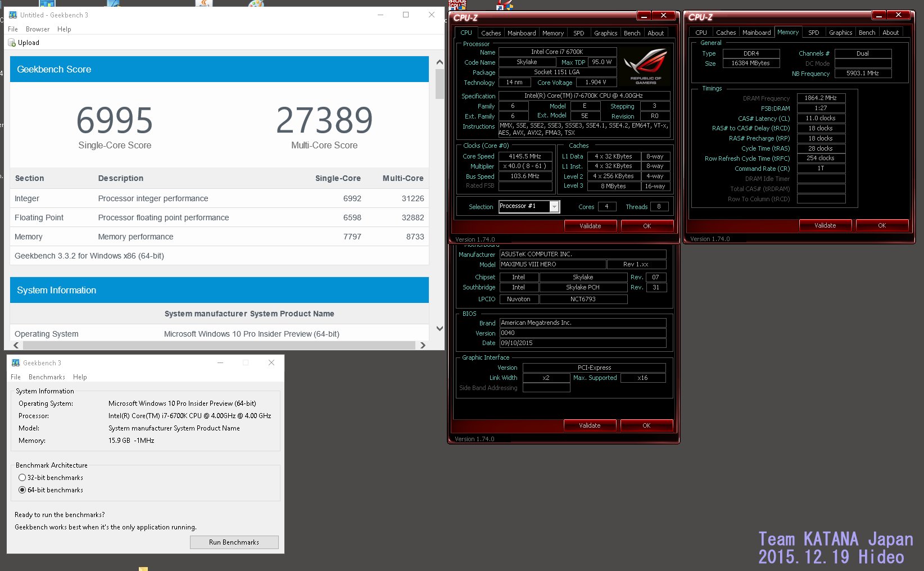Click Validate in the Memory CPU-Z window
Screen dimensions: 924x571
(x=825, y=225)
